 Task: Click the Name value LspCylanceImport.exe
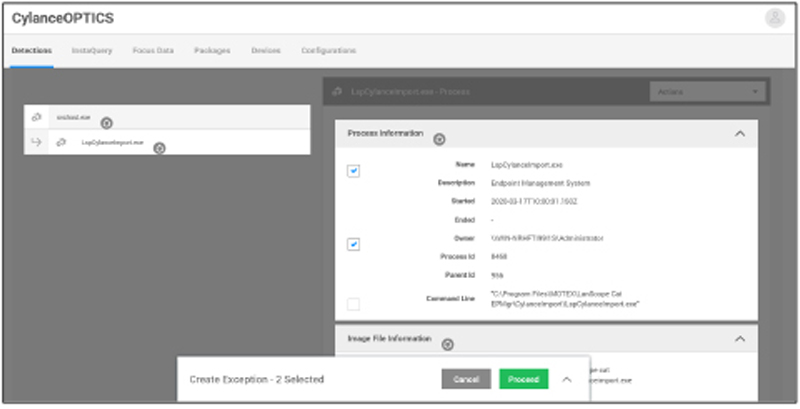click(527, 165)
